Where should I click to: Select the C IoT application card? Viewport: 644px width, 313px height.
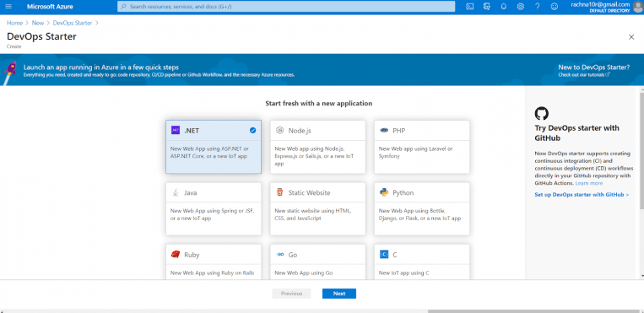(x=422, y=262)
